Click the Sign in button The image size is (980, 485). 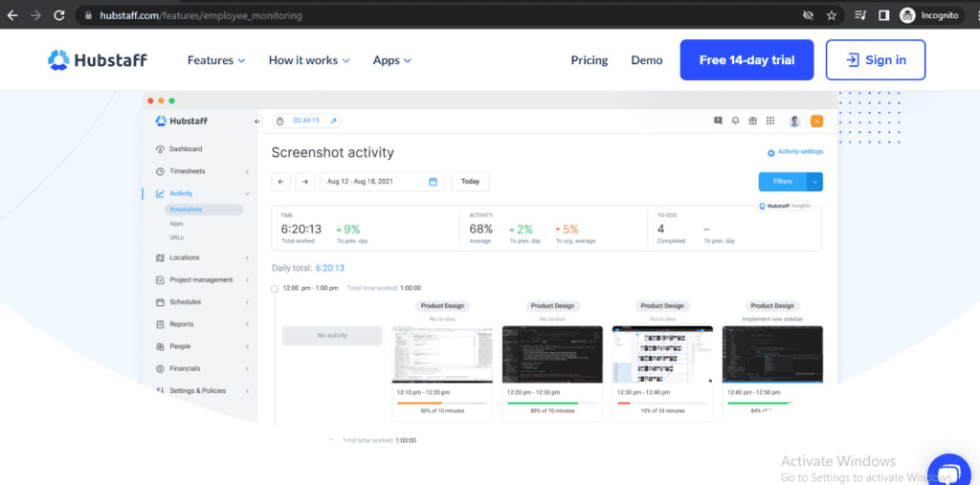(x=876, y=60)
